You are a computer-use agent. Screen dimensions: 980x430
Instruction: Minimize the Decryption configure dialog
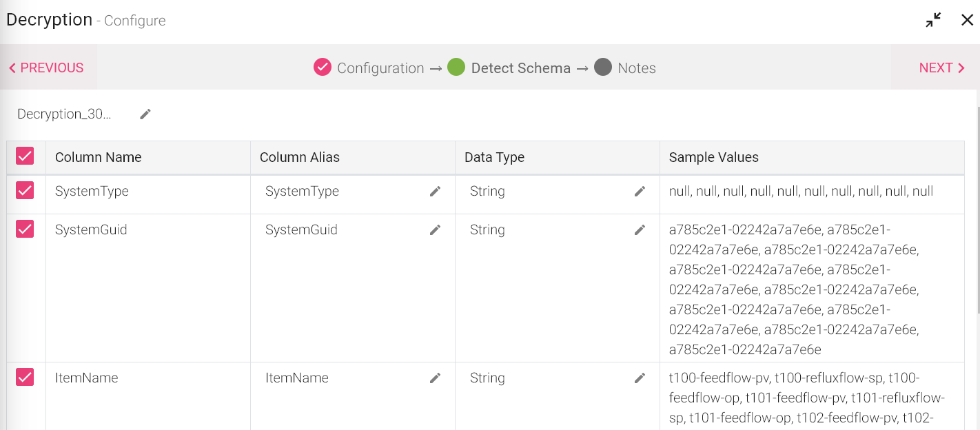933,20
